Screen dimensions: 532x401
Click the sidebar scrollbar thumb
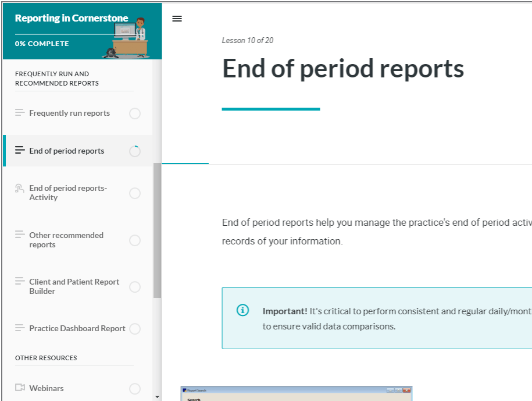click(157, 230)
